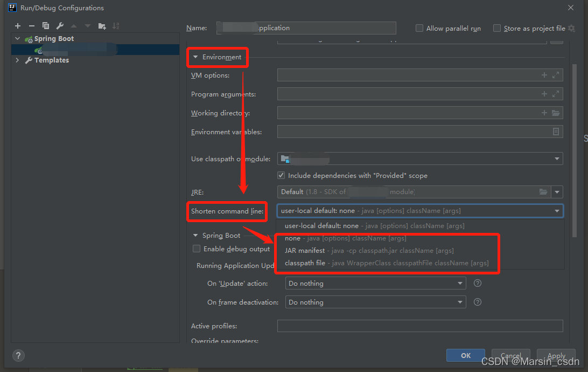Create a new configuration folder
This screenshot has width=588, height=372.
click(x=102, y=26)
